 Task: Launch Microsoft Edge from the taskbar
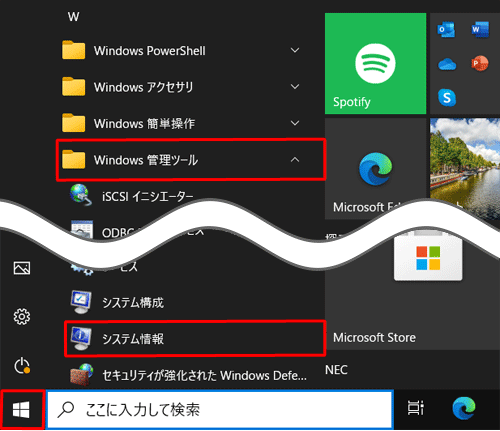[x=464, y=408]
